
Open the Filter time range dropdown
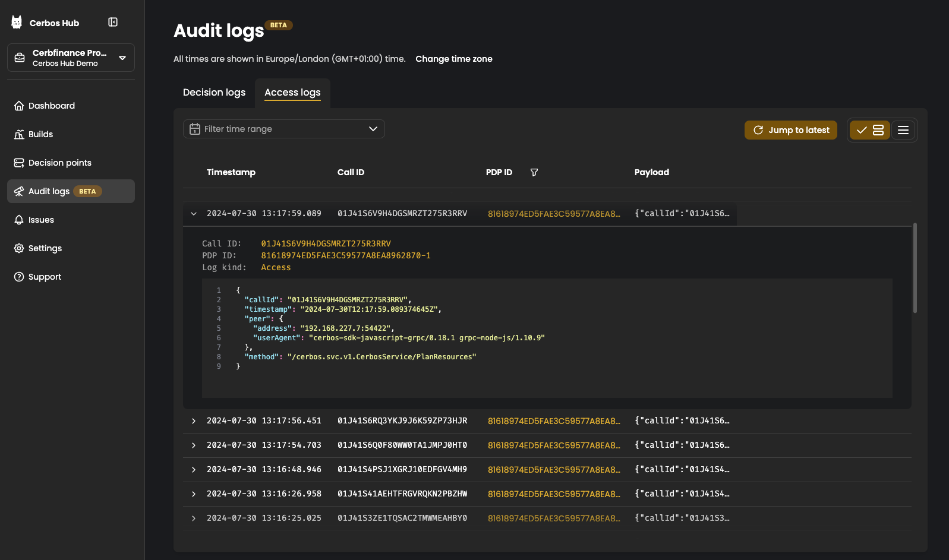click(x=284, y=129)
